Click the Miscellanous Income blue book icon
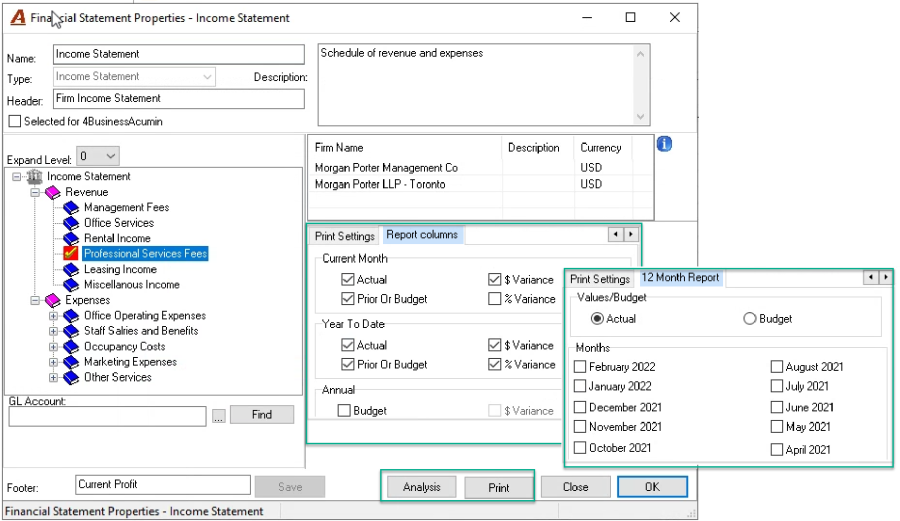The width and height of the screenshot is (900, 521). click(x=71, y=285)
